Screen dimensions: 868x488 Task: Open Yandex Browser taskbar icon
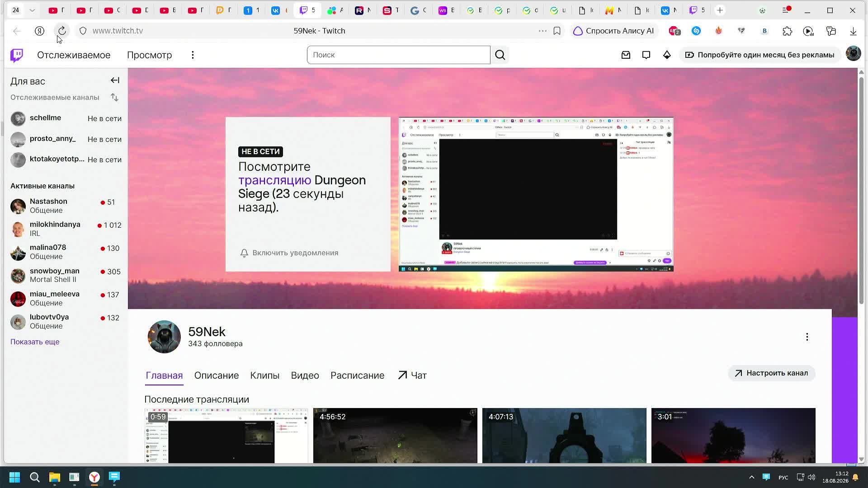coord(94,477)
